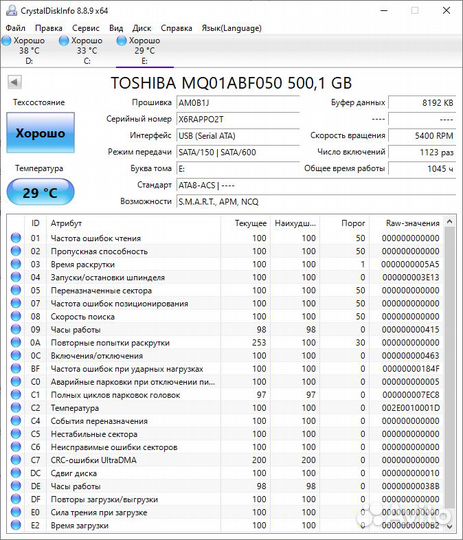This screenshot has width=463, height=540.
Task: Click status icon for attribute BF
Action: point(16,369)
